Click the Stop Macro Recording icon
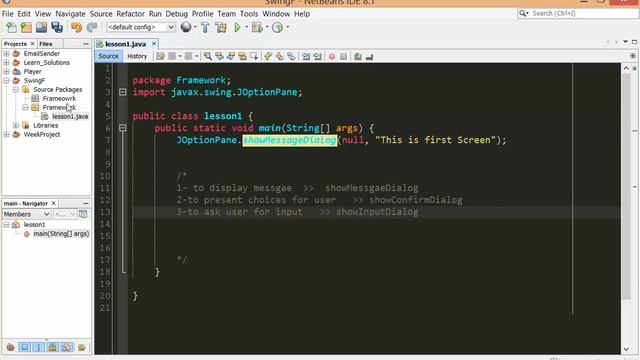This screenshot has height=360, width=640. coord(343,56)
